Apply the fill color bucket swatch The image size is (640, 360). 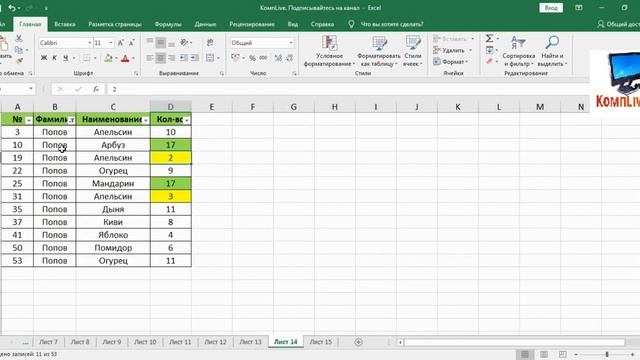coord(108,58)
